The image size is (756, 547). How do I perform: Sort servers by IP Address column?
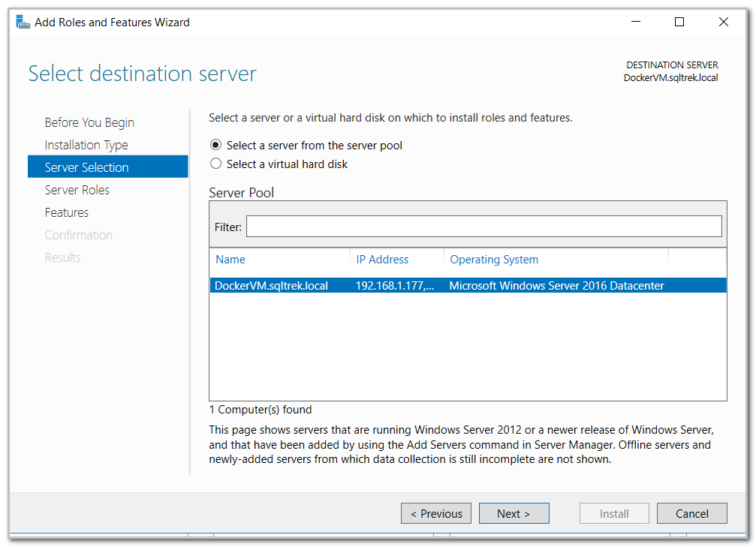[x=382, y=260]
